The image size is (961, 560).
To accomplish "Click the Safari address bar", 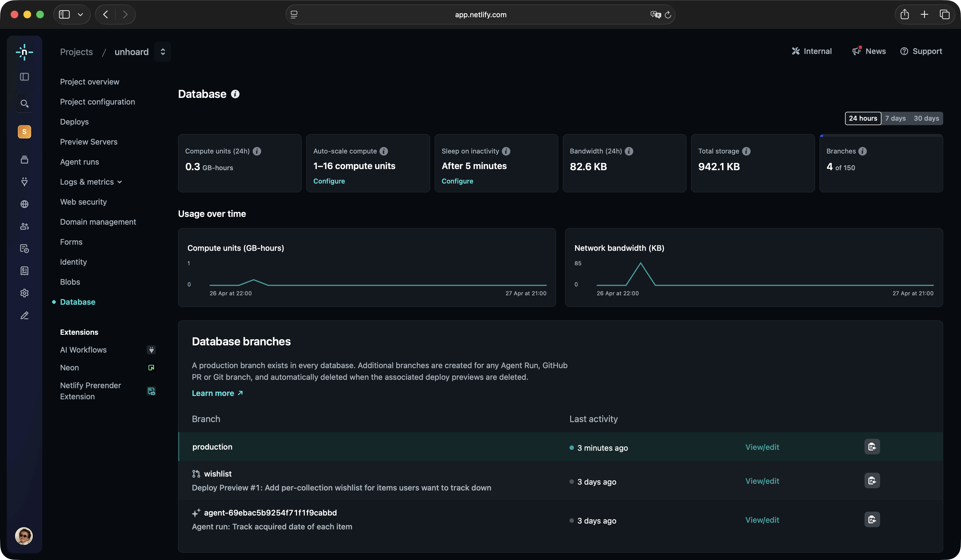I will click(480, 14).
